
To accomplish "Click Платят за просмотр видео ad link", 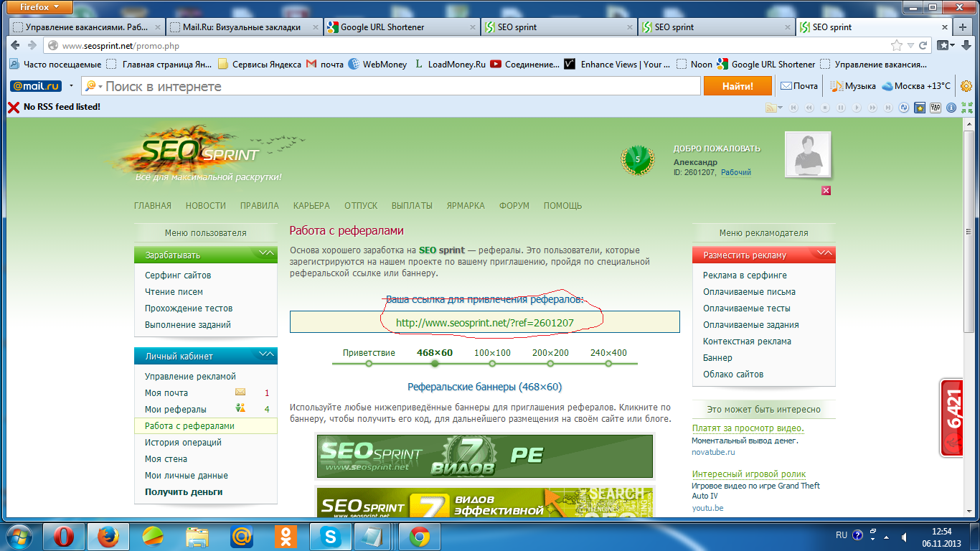I will pos(748,428).
